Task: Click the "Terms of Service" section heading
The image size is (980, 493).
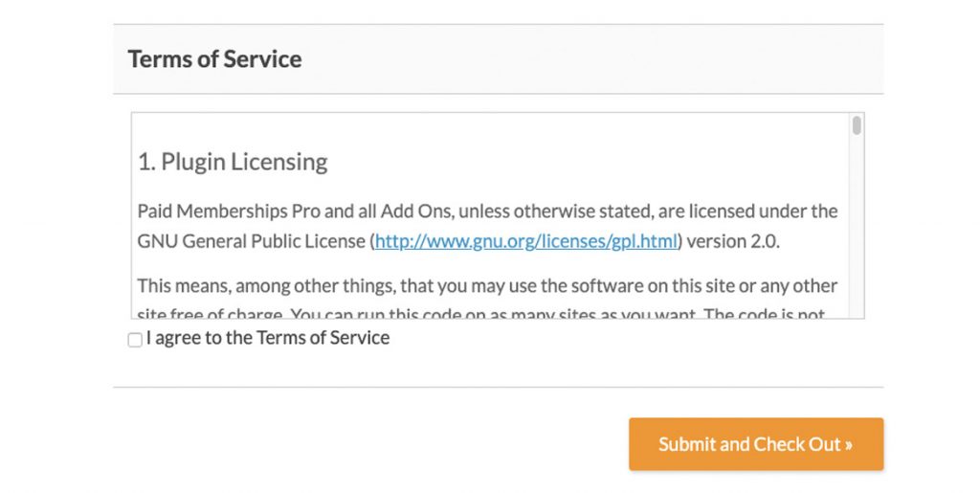Action: 215,59
